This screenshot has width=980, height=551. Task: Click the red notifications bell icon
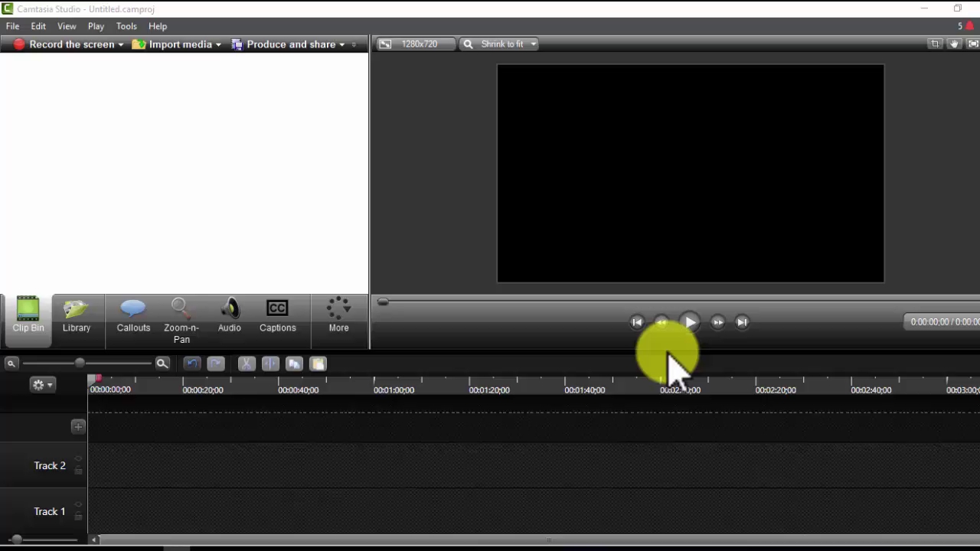coord(970,26)
